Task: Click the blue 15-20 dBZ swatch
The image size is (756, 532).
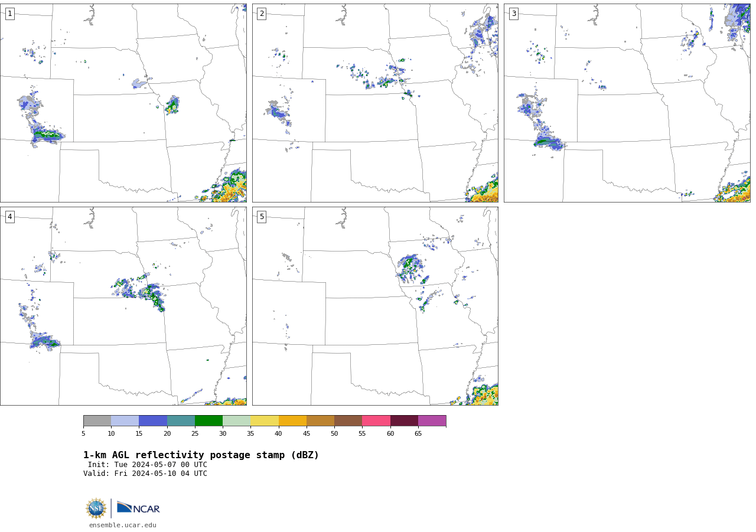Action: tap(153, 420)
